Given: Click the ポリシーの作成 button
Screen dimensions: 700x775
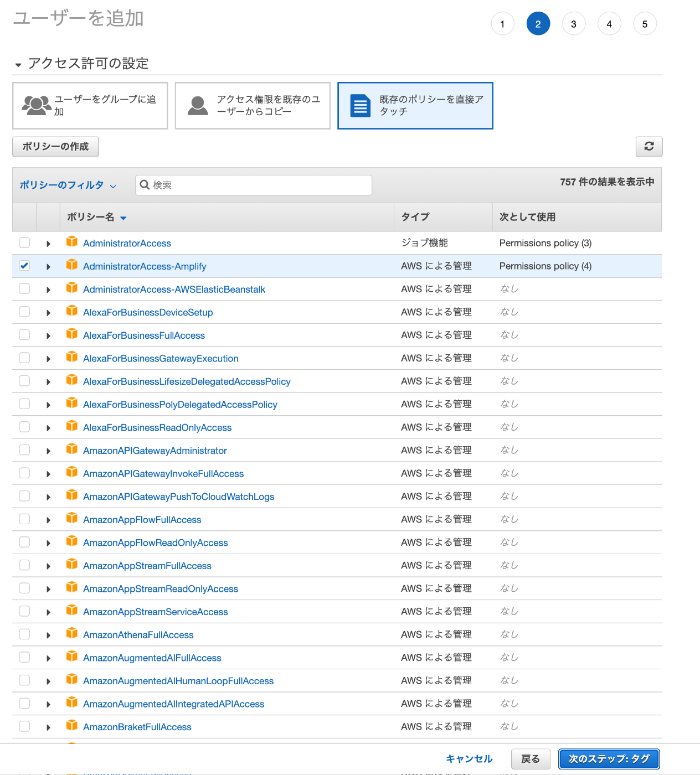Looking at the screenshot, I should tap(55, 147).
